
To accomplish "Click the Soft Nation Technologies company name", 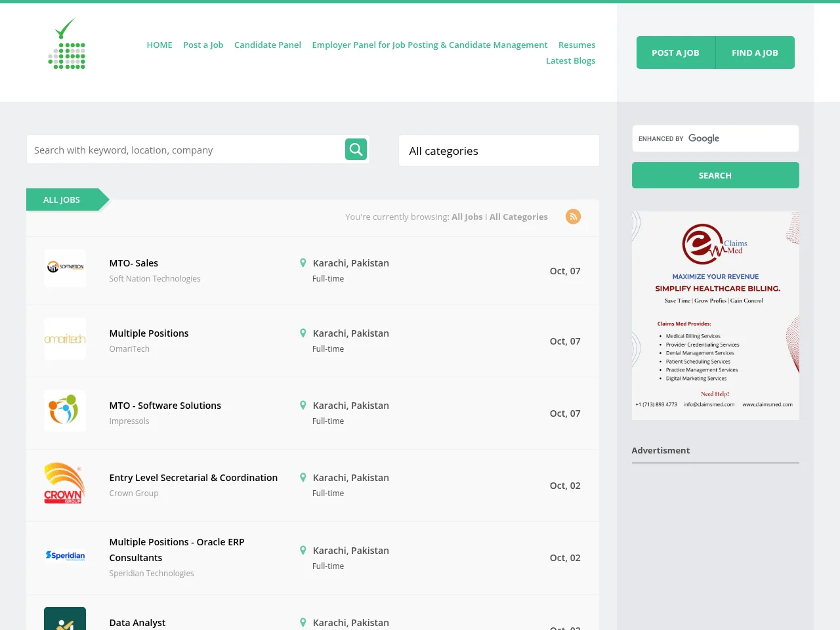I will 155,279.
